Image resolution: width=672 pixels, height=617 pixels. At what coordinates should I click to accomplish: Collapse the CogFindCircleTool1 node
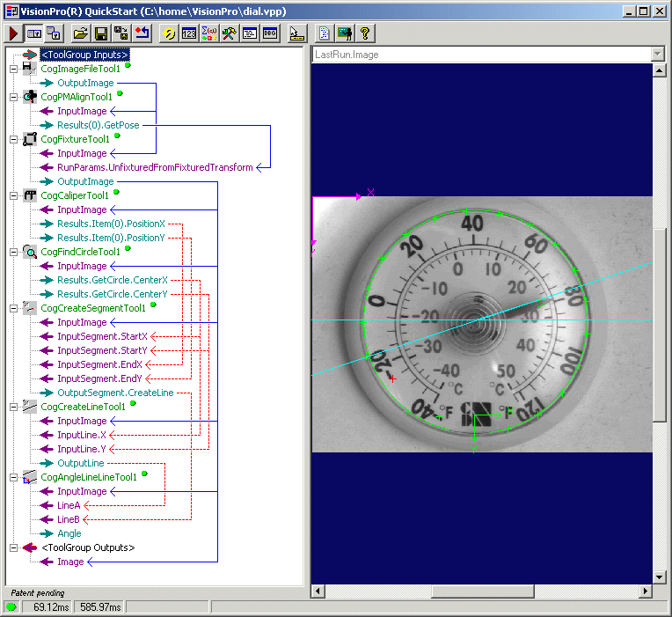14,252
